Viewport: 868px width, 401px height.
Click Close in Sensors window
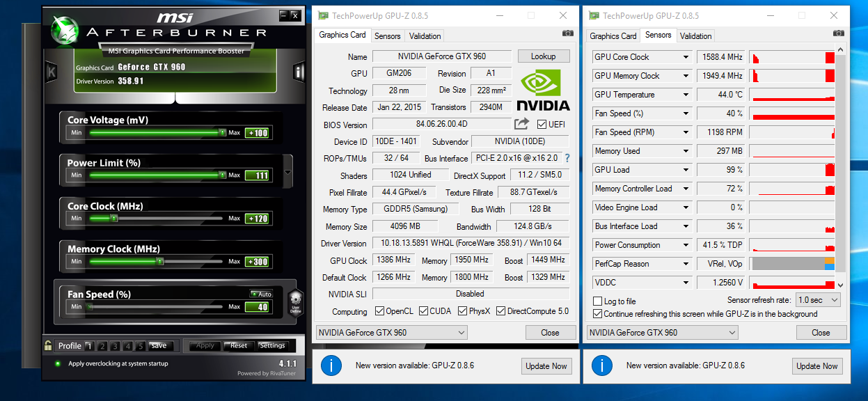tap(821, 333)
